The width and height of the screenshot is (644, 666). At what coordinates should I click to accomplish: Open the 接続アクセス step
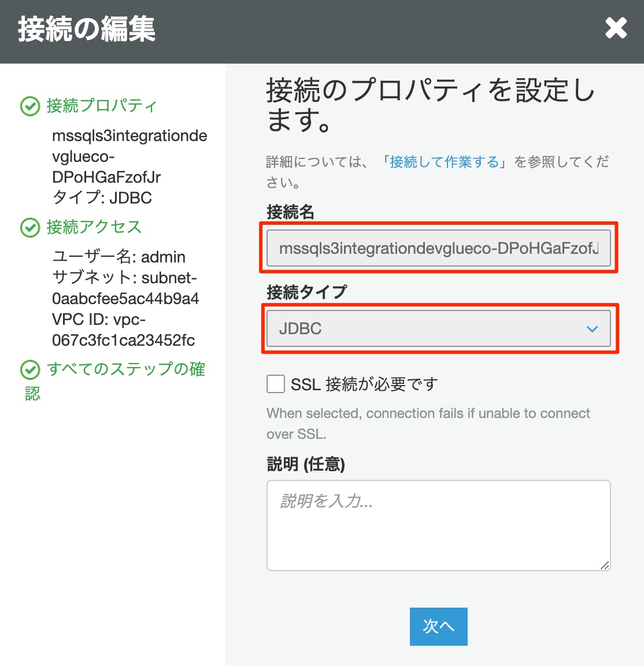coord(94,227)
